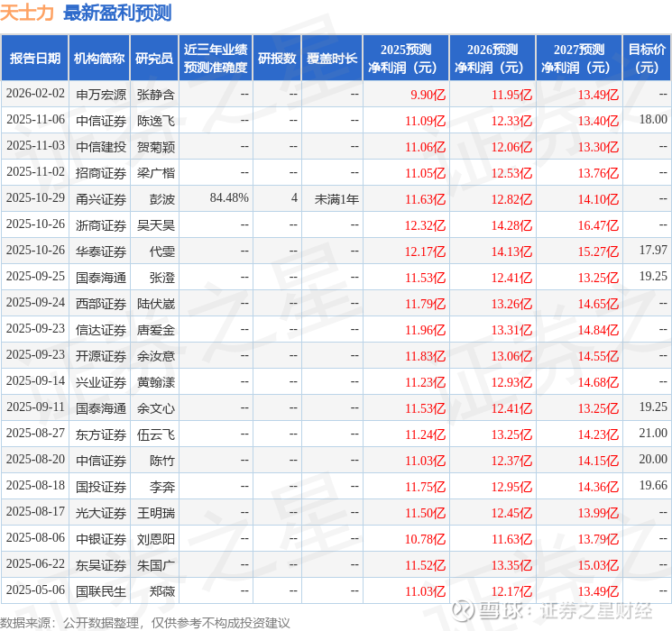Click target price 19.66
The width and height of the screenshot is (672, 631).
653,485
